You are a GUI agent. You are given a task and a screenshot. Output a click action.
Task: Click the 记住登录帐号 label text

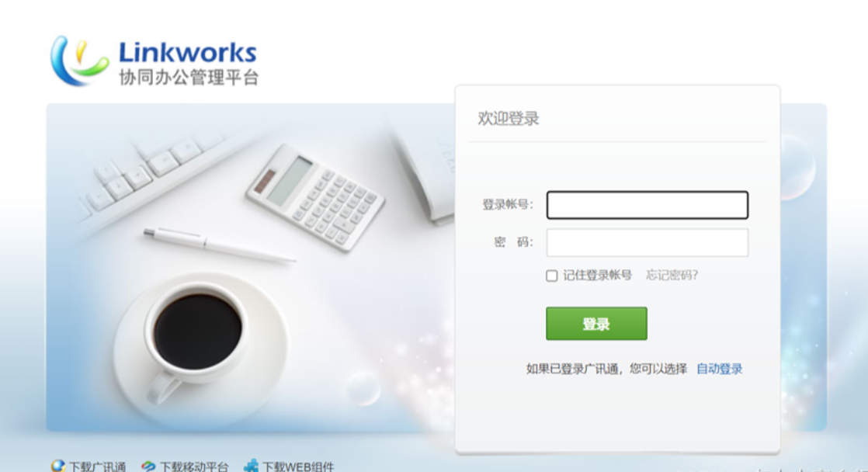point(597,275)
